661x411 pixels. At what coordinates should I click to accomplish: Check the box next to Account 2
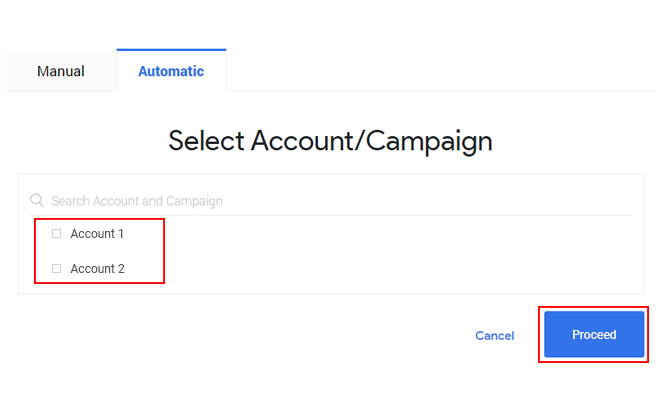tap(56, 269)
